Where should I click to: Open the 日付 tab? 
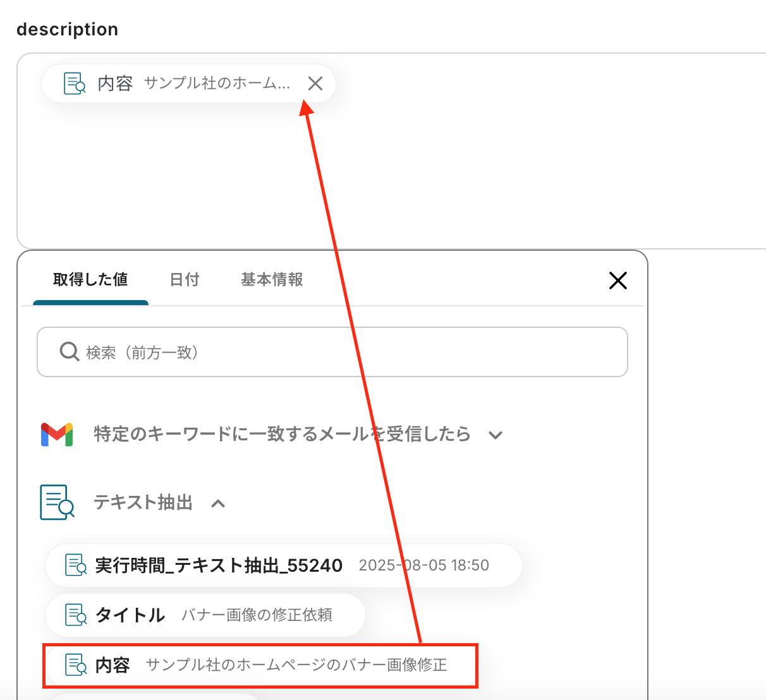(x=185, y=280)
